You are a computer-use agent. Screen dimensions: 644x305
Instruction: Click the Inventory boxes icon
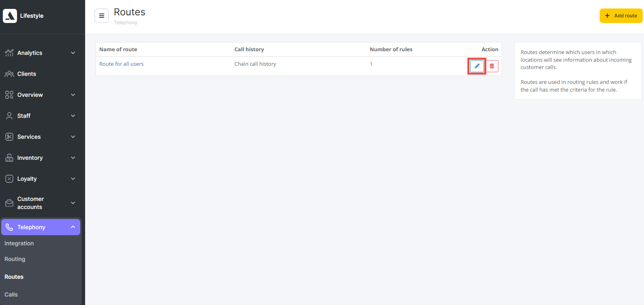(9, 158)
